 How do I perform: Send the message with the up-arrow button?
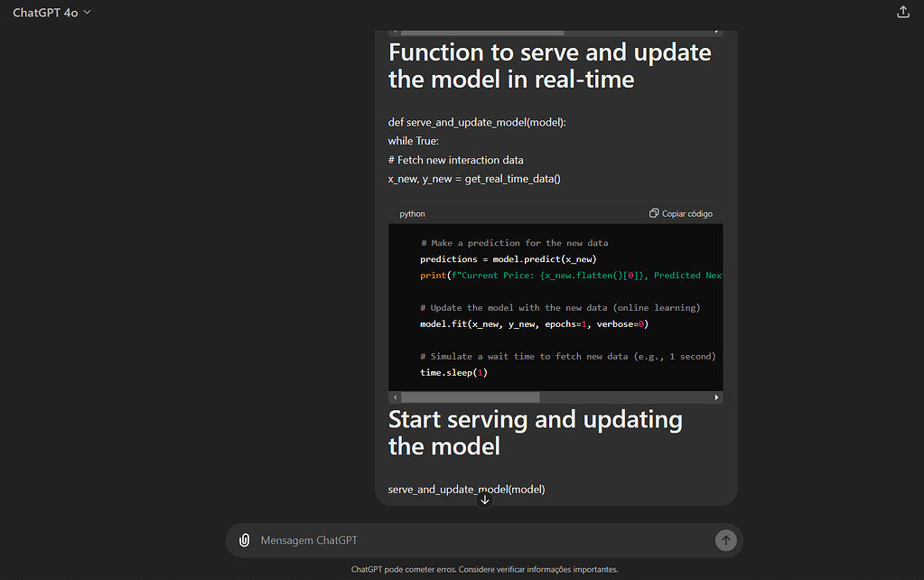click(725, 540)
